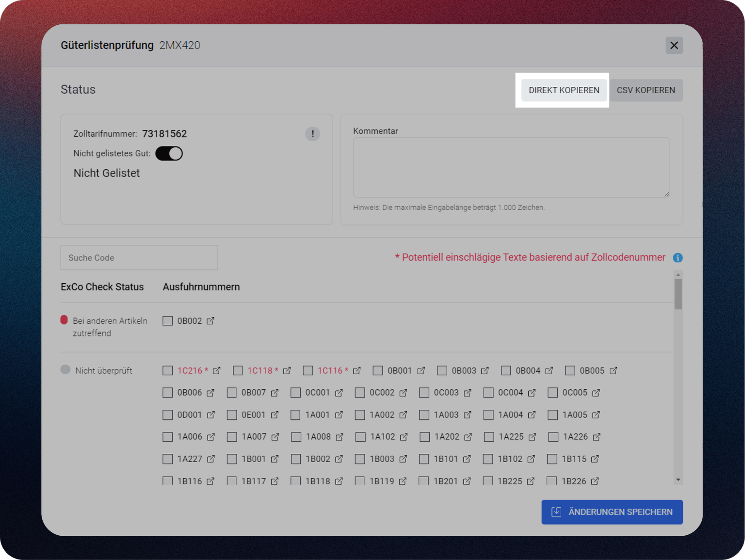Open external link icon beside 0D001
This screenshot has width=745, height=560.
coord(211,415)
